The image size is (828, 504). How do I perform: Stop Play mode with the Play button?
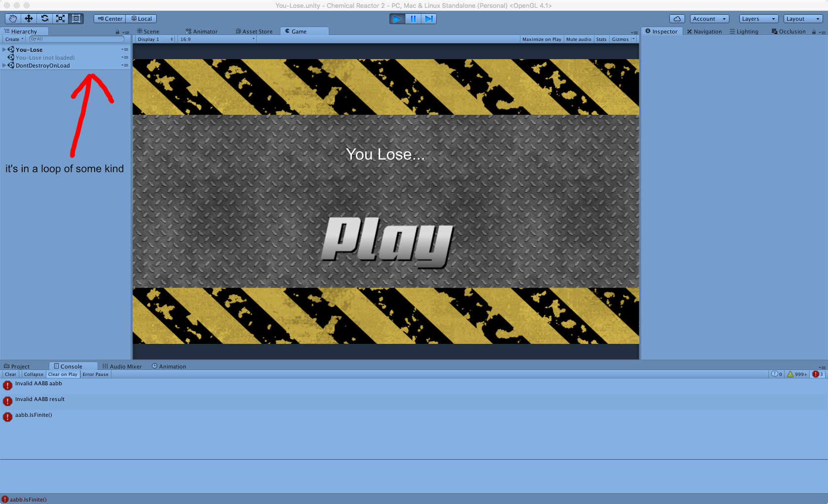tap(397, 19)
